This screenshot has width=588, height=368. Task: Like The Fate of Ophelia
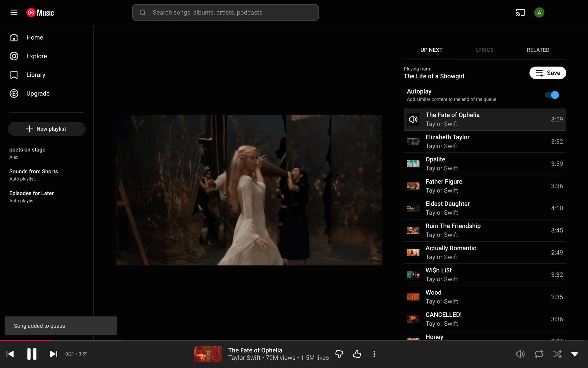pos(357,354)
